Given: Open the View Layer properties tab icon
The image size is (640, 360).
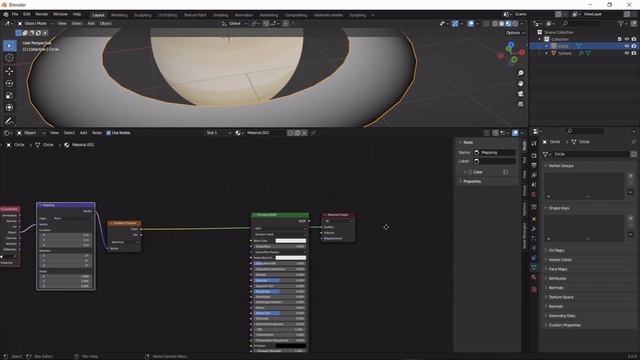Looking at the screenshot, I should (x=534, y=175).
